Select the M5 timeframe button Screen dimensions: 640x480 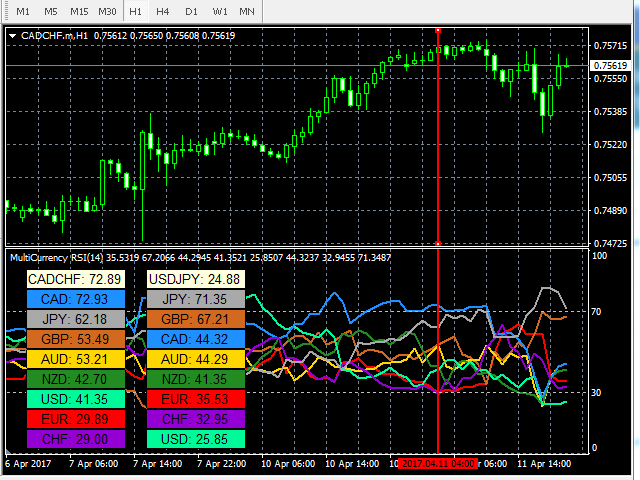[x=50, y=11]
